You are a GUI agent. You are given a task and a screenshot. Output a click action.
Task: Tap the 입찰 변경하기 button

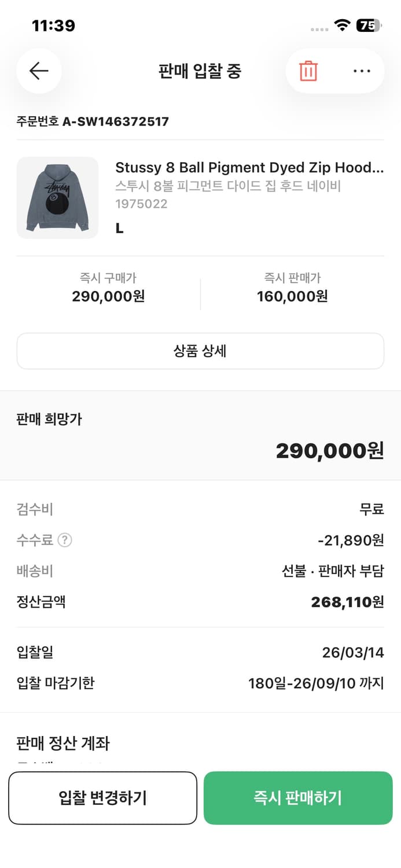tap(102, 797)
